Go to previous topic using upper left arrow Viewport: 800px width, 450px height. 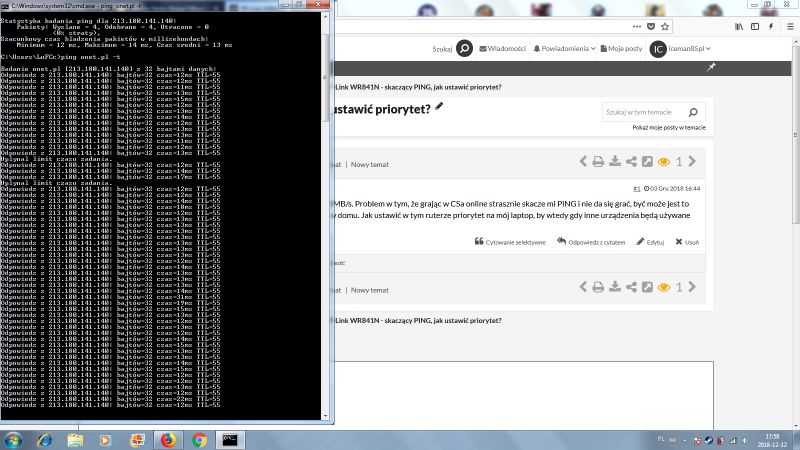point(583,161)
